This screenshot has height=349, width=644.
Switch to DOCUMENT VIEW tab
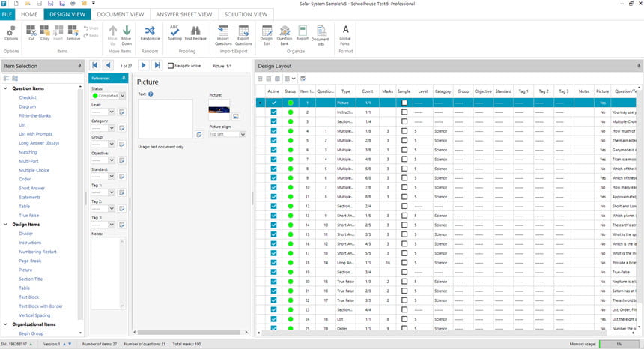click(121, 14)
